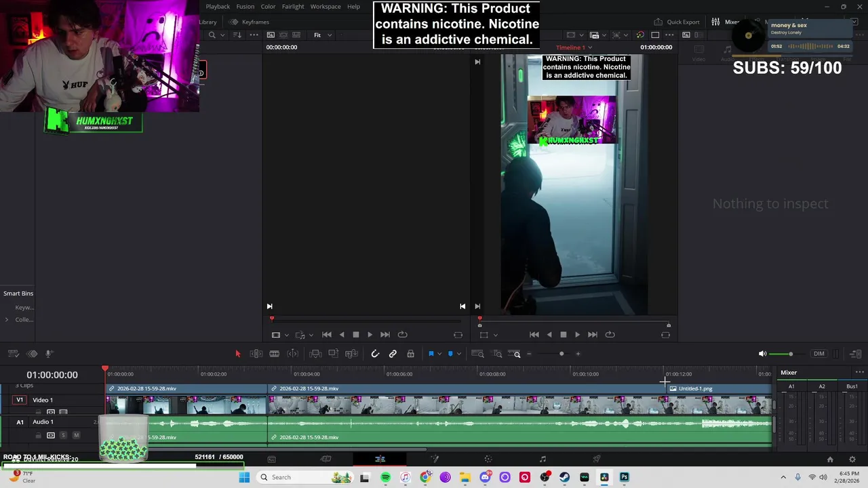Click the Windows Start button

click(x=244, y=477)
